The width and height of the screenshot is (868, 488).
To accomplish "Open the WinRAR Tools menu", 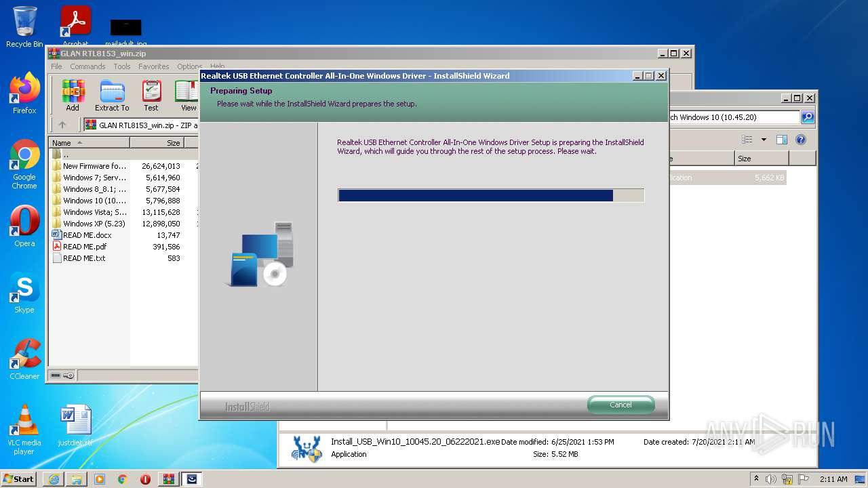I will (x=122, y=66).
